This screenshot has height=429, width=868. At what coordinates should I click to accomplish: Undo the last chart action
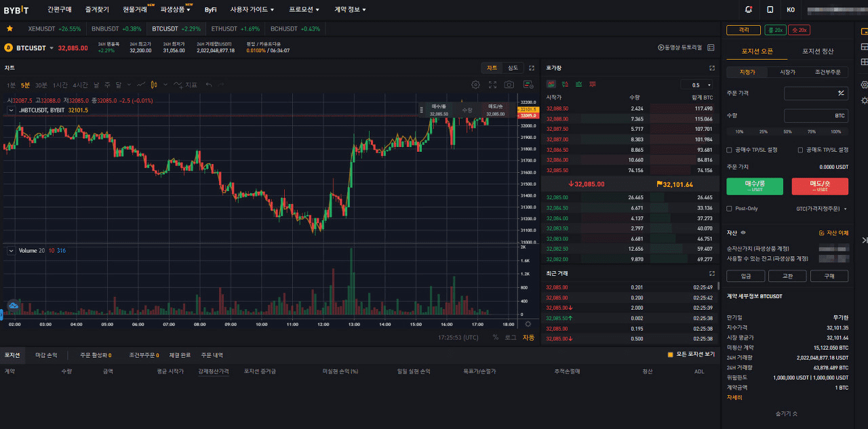pyautogui.click(x=209, y=85)
